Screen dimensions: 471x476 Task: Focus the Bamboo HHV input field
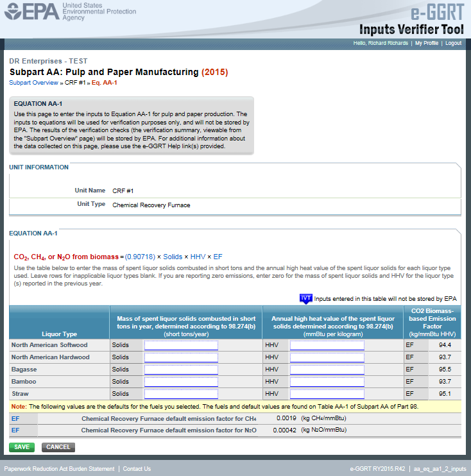[x=327, y=382]
